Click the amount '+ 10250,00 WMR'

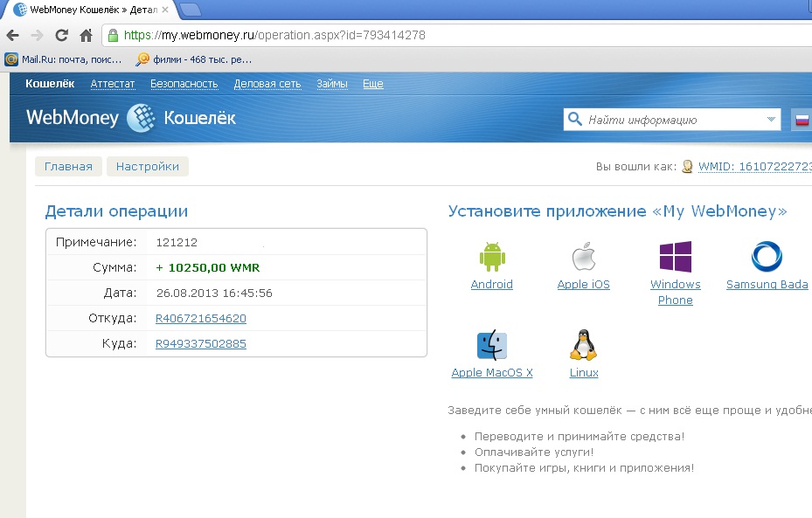click(208, 267)
